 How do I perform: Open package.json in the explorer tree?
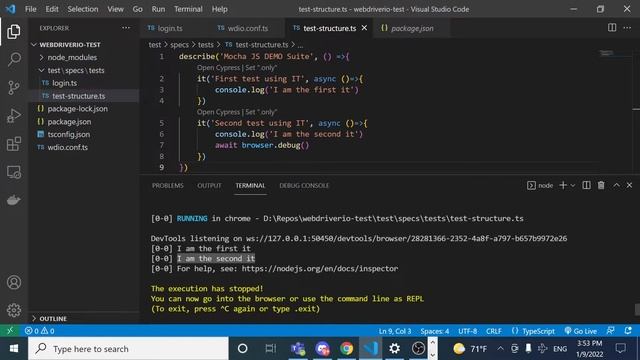tap(69, 122)
